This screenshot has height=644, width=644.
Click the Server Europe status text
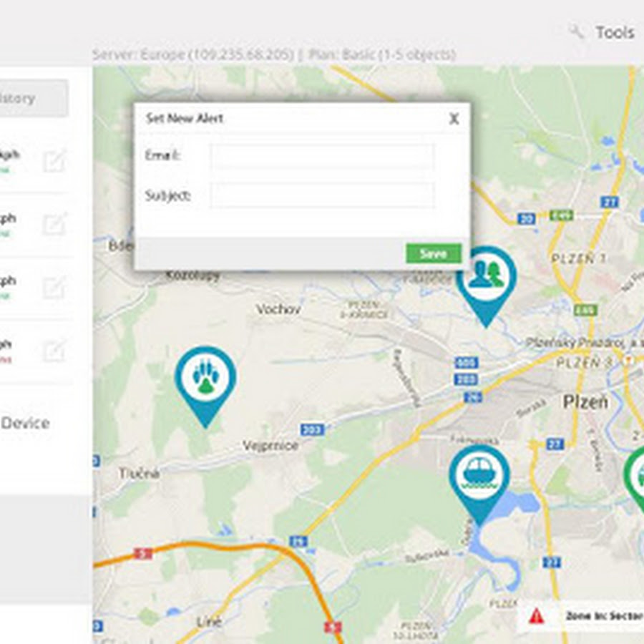[274, 54]
